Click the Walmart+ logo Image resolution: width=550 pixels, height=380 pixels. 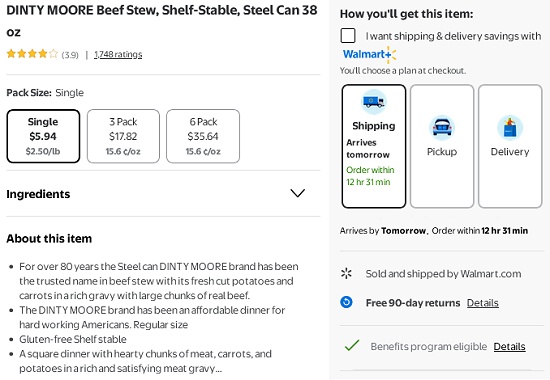click(369, 55)
